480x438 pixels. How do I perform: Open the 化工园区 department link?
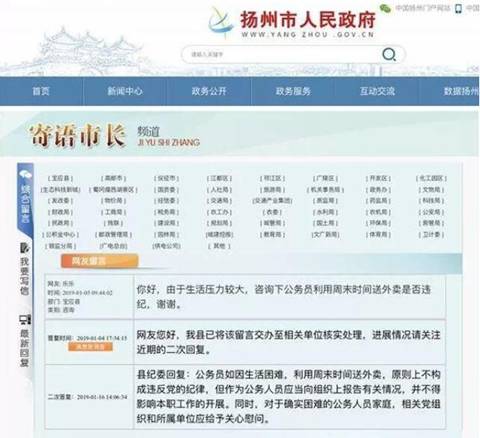click(431, 179)
